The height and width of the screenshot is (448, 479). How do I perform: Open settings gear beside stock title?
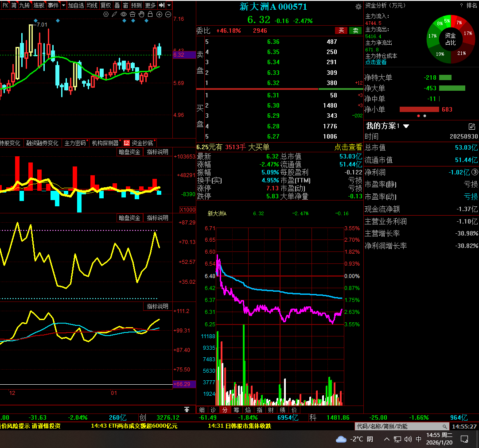[x=358, y=7]
